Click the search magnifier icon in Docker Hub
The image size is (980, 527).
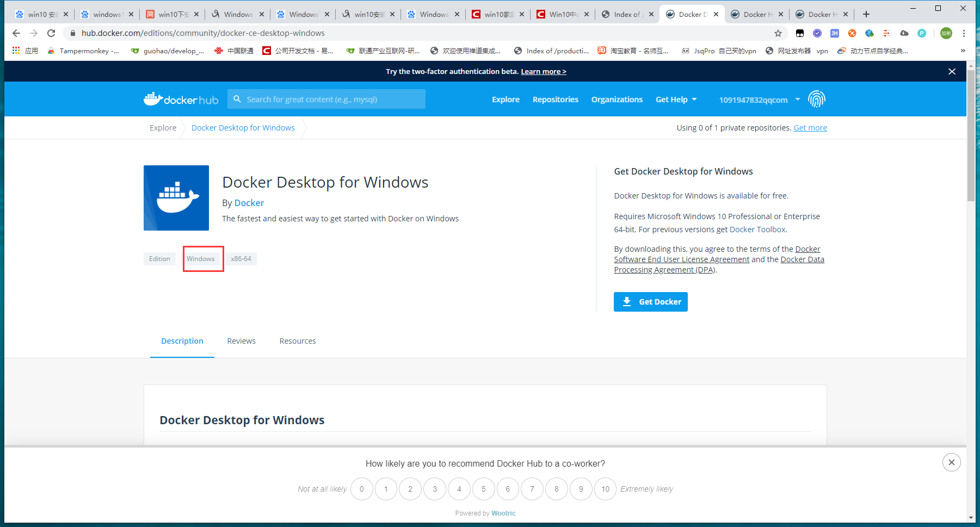237,99
